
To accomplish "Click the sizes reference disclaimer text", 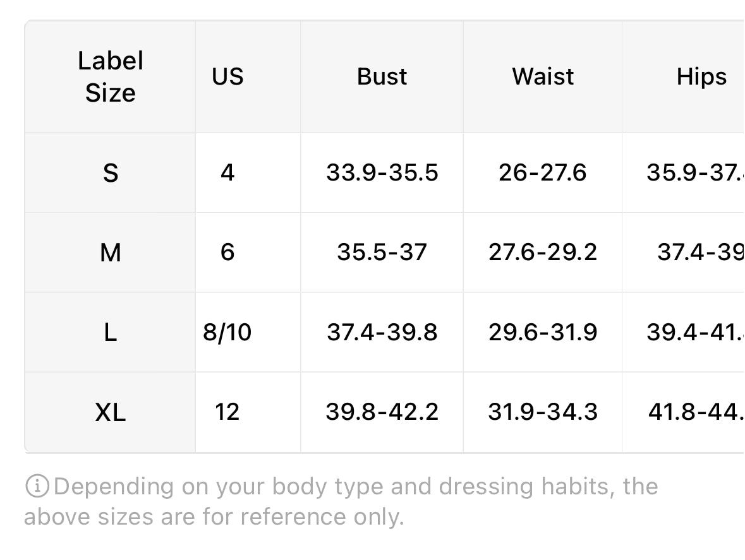I will click(x=341, y=502).
